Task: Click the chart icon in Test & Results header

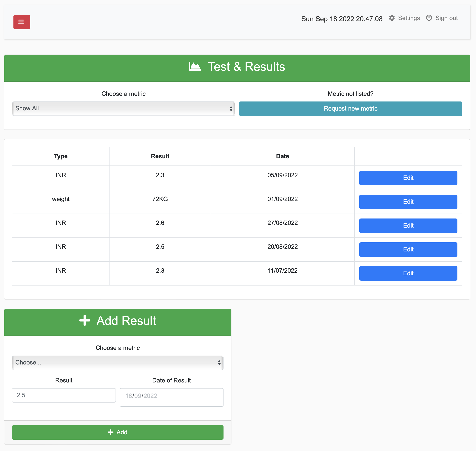Action: coord(195,67)
